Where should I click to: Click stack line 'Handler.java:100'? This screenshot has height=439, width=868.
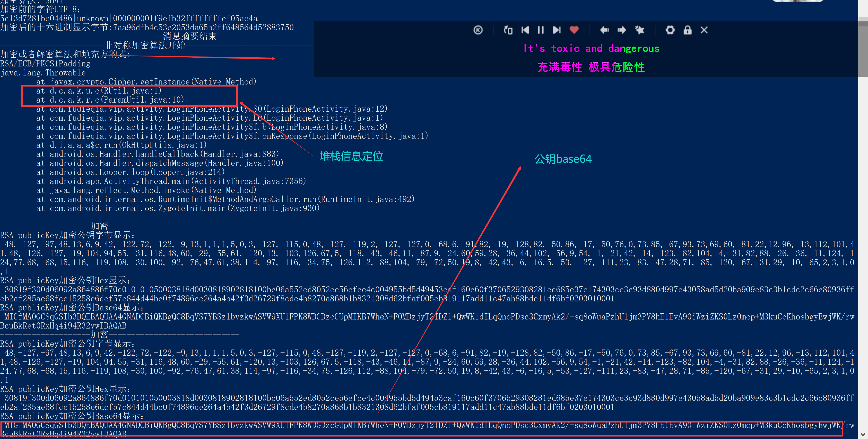(160, 163)
